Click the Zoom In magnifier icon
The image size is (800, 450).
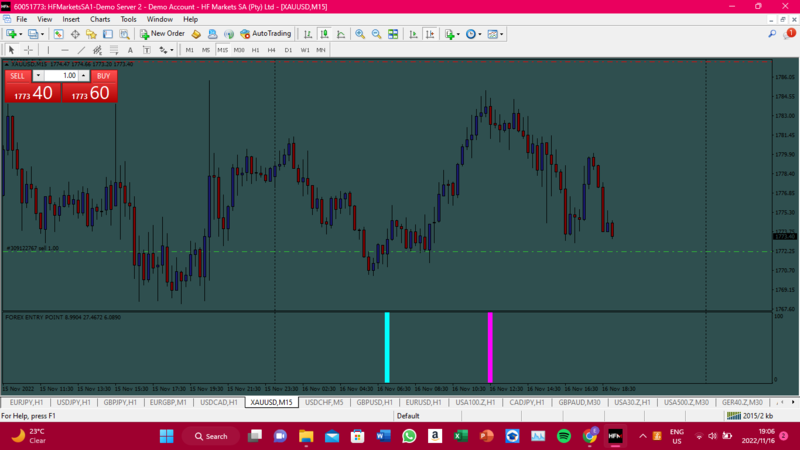point(360,34)
